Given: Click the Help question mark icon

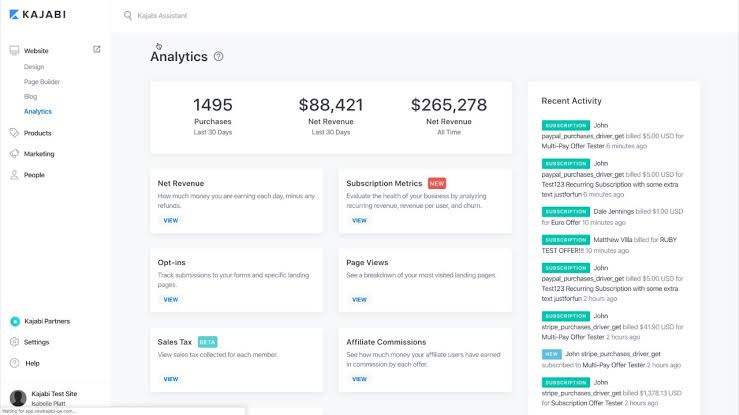Looking at the screenshot, I should click(14, 363).
